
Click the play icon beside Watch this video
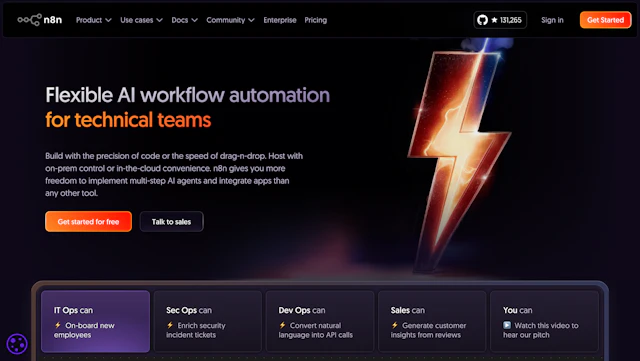(x=507, y=325)
